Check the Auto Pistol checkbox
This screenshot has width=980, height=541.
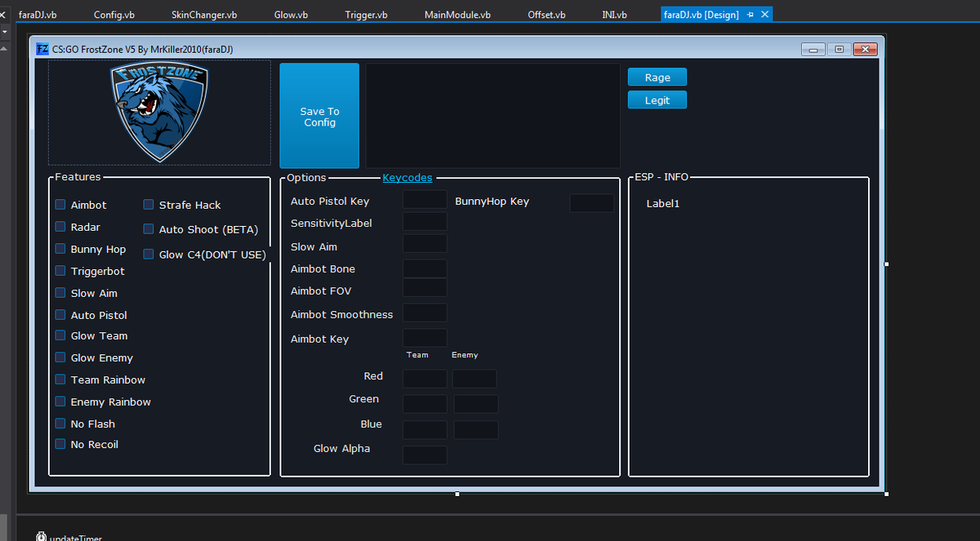(60, 315)
